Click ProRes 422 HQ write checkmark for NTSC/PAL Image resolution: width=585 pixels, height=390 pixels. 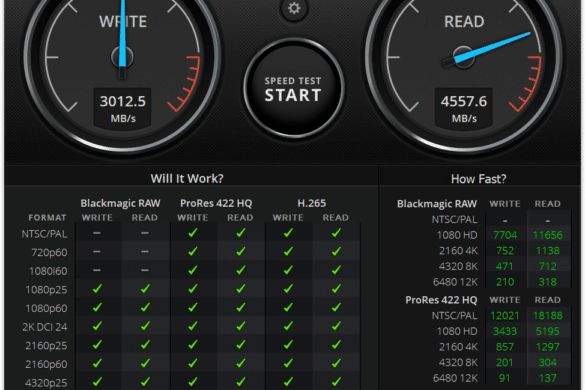tap(193, 233)
